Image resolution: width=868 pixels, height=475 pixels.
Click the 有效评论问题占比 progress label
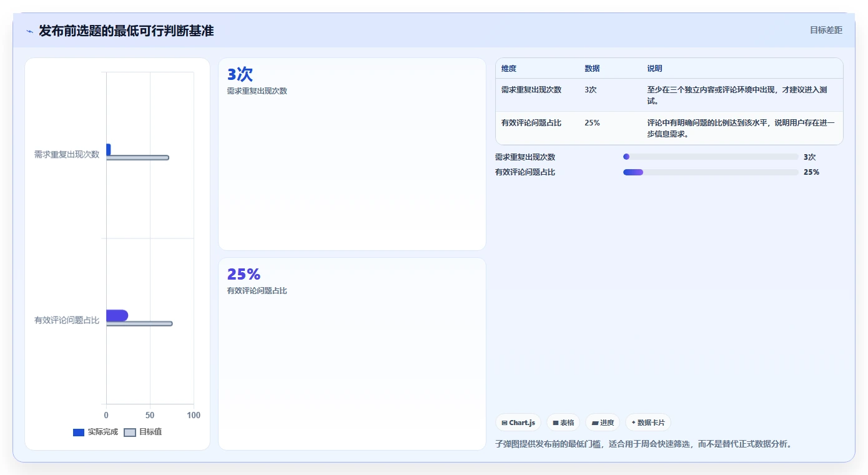click(525, 172)
